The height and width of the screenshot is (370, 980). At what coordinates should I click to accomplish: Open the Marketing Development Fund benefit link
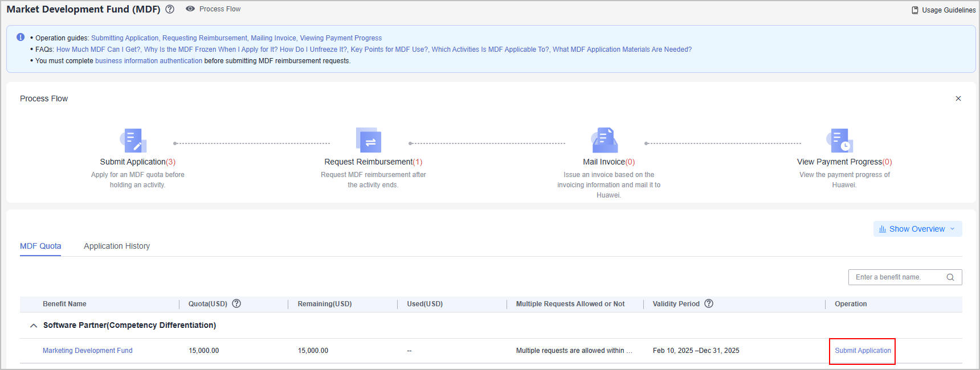point(88,351)
